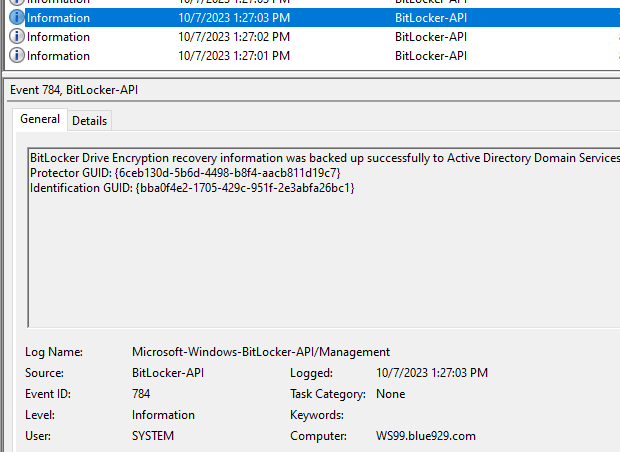This screenshot has width=620, height=452.
Task: Click the Microsoft-Windows-BitLocker-API/Management log name value
Action: coord(260,352)
